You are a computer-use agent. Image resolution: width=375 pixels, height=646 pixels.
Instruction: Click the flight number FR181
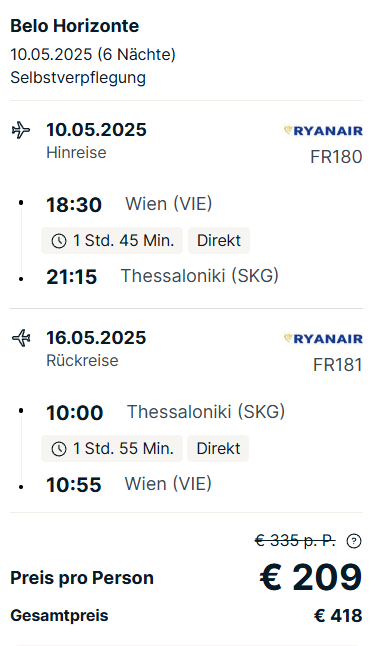(x=338, y=365)
